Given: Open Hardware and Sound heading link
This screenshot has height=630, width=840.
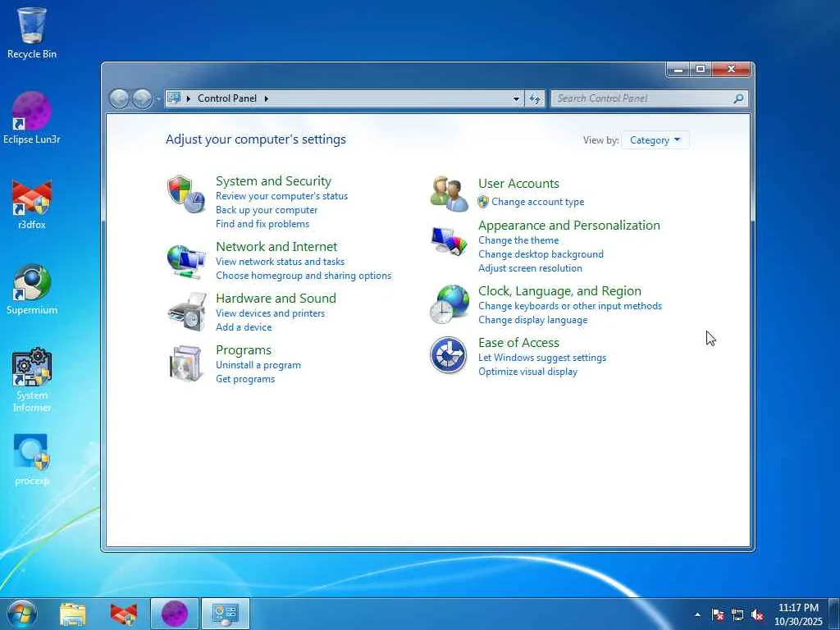Looking at the screenshot, I should coord(276,298).
